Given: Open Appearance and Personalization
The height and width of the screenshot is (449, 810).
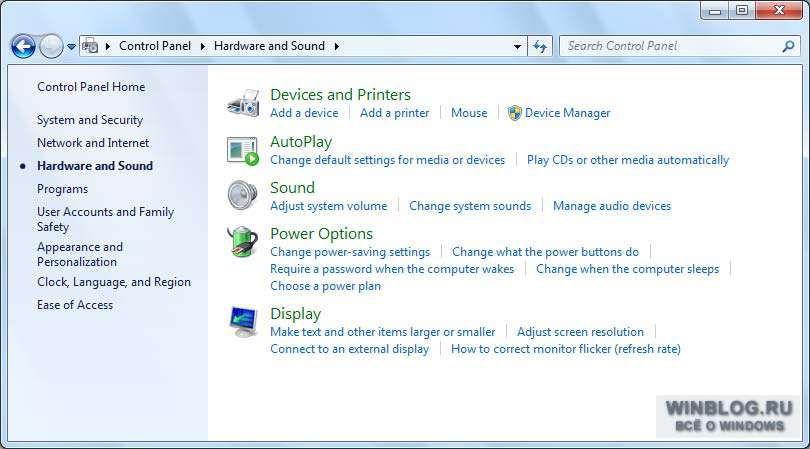Looking at the screenshot, I should 80,254.
